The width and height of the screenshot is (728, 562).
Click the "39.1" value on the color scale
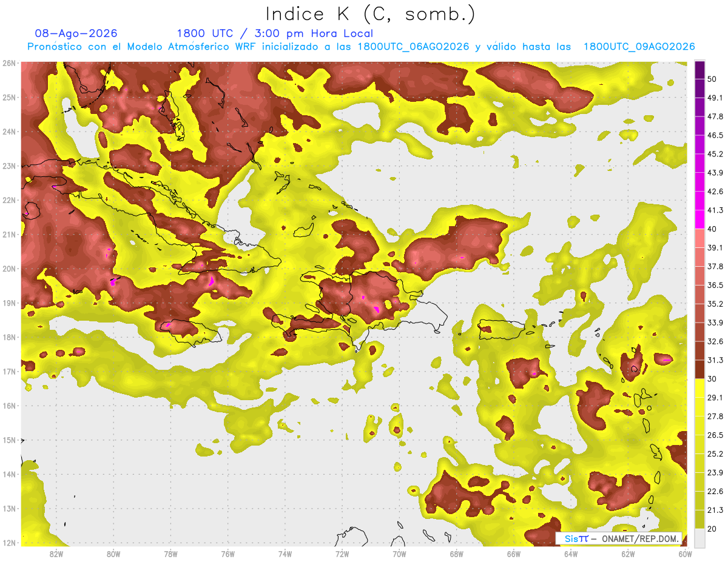pyautogui.click(x=716, y=247)
